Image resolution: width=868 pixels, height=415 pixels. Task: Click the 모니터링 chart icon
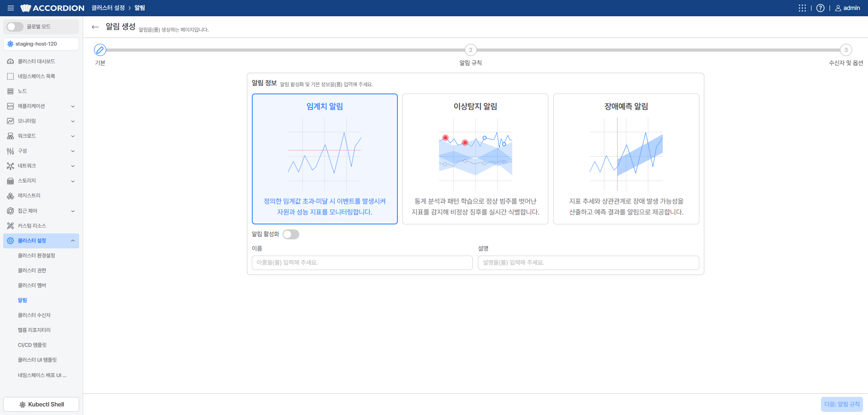click(10, 121)
